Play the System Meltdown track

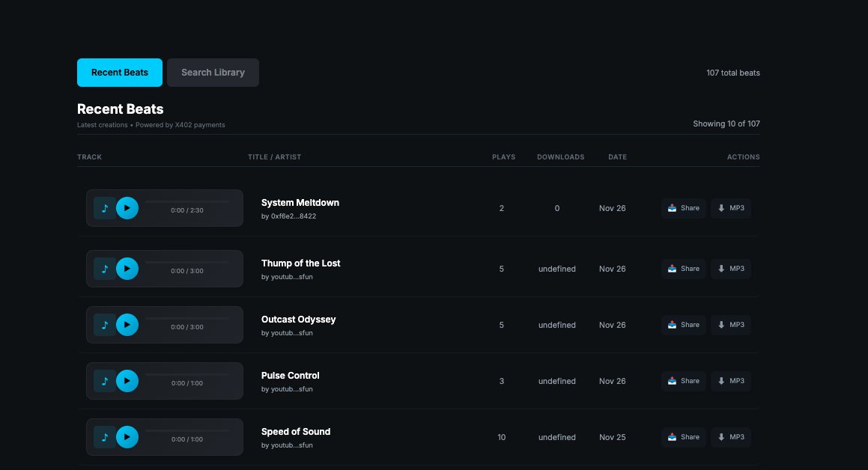127,209
